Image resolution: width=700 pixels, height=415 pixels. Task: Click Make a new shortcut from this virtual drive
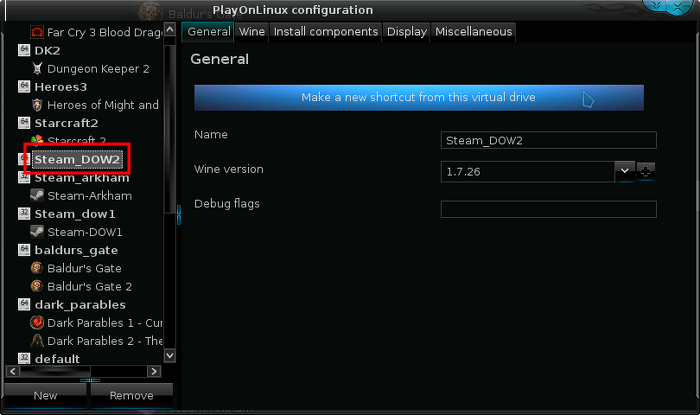click(419, 97)
